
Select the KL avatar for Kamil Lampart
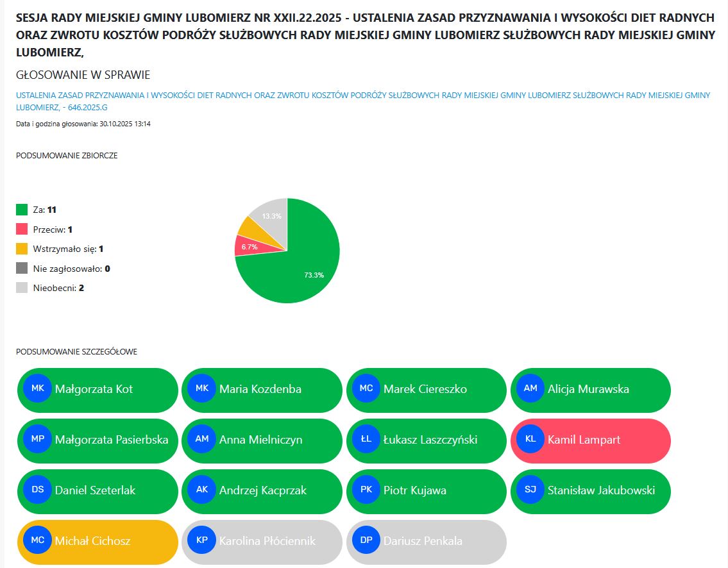click(x=530, y=439)
